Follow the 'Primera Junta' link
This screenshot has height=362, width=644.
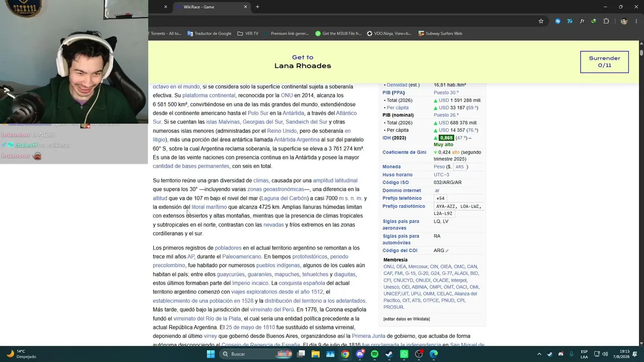click(x=368, y=336)
